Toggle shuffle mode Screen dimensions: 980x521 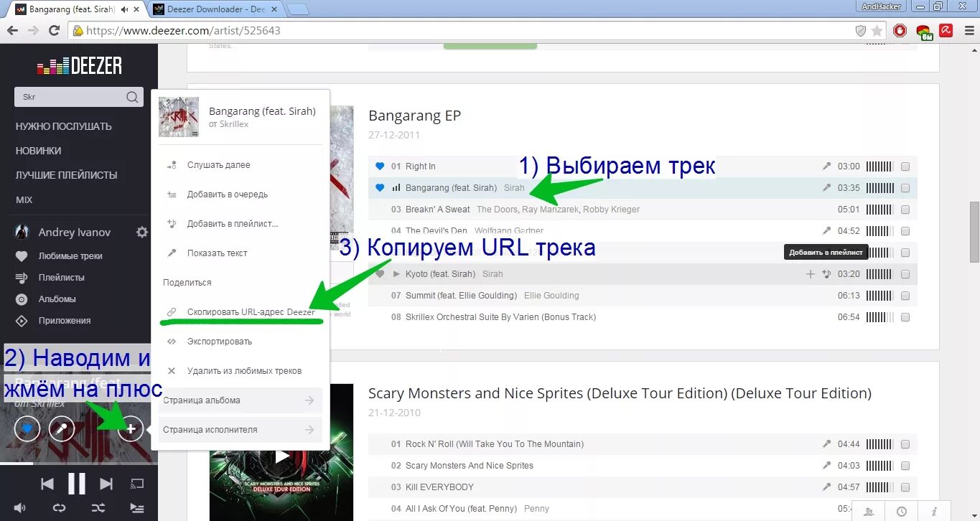[98, 508]
